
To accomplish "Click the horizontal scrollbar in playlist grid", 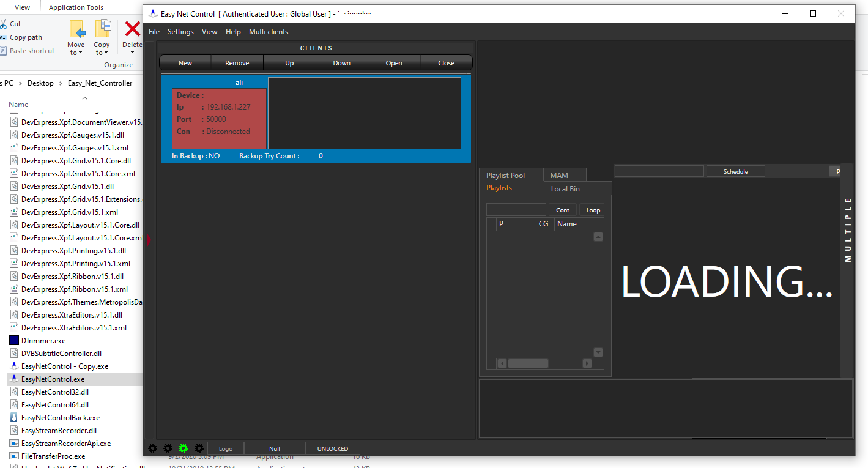I will point(544,363).
